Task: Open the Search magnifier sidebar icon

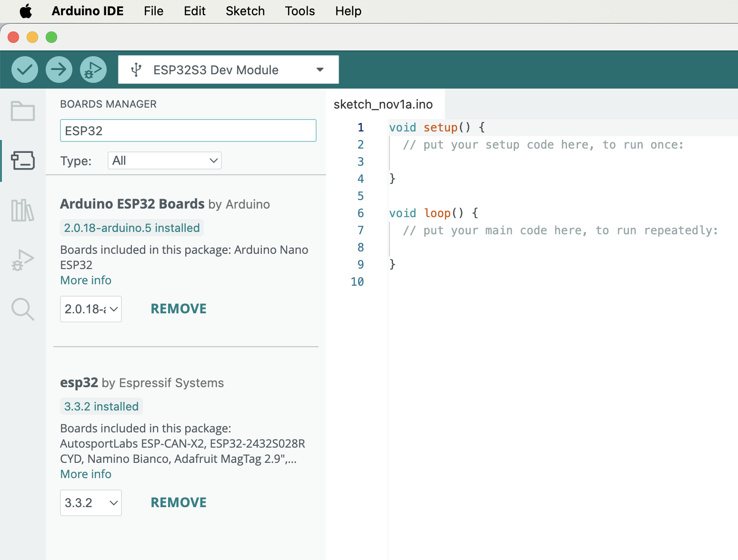Action: (x=23, y=309)
